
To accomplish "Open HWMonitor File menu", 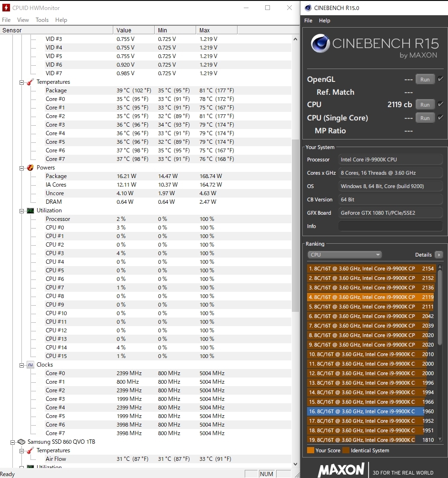I will (x=6, y=20).
